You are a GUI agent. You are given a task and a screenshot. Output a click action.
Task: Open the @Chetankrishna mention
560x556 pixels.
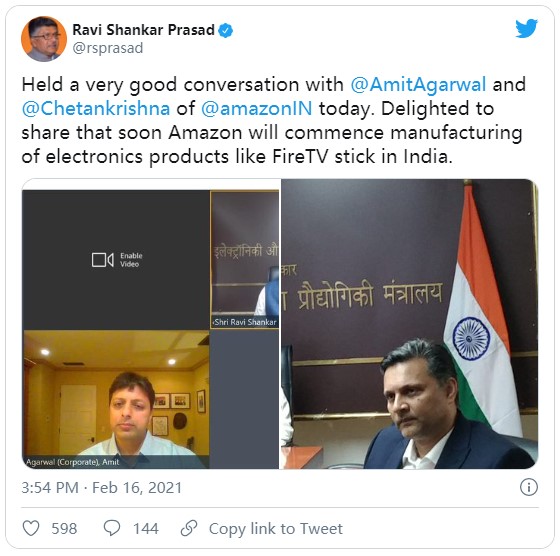(x=96, y=109)
